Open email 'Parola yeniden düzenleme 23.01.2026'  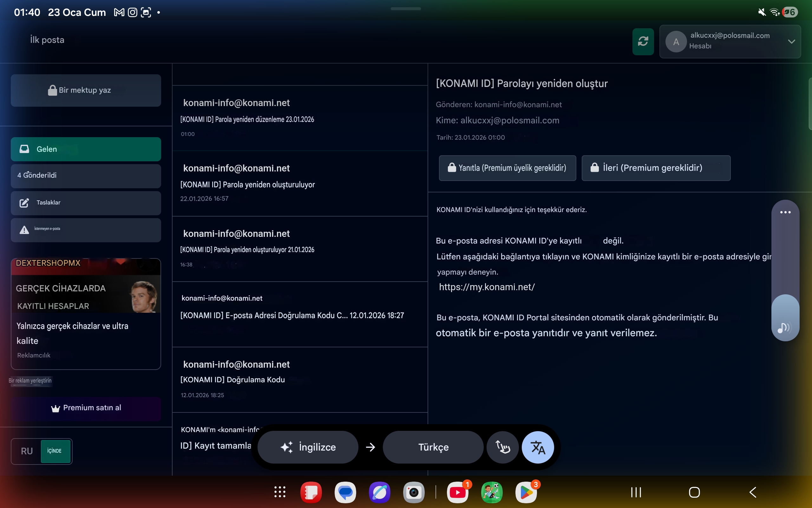300,118
